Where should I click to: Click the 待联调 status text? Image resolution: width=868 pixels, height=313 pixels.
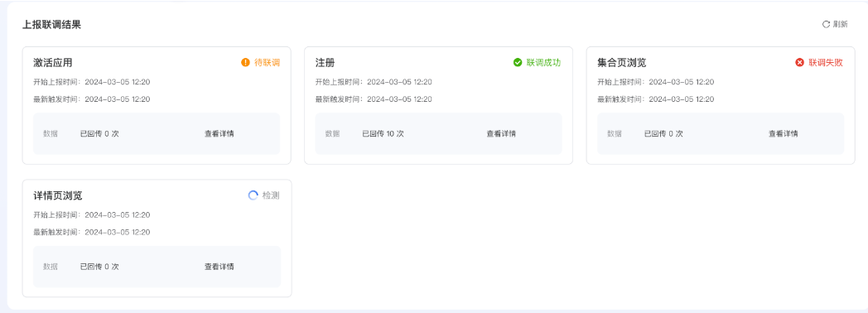click(267, 62)
